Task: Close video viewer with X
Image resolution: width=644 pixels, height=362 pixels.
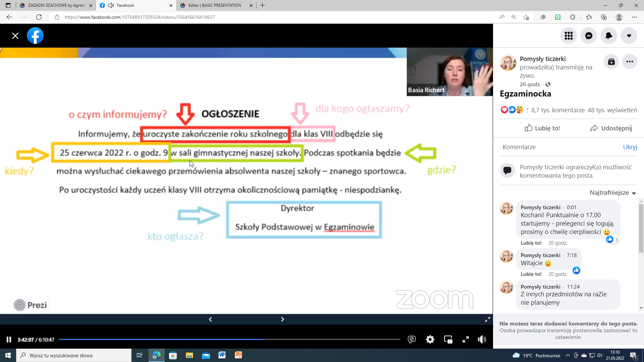Action: 15,36
